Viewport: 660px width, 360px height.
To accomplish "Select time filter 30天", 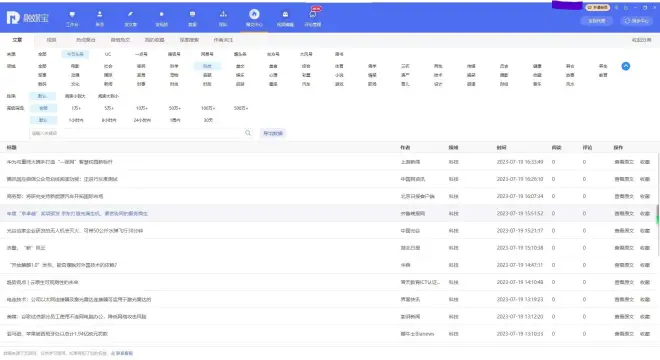I will pos(208,120).
